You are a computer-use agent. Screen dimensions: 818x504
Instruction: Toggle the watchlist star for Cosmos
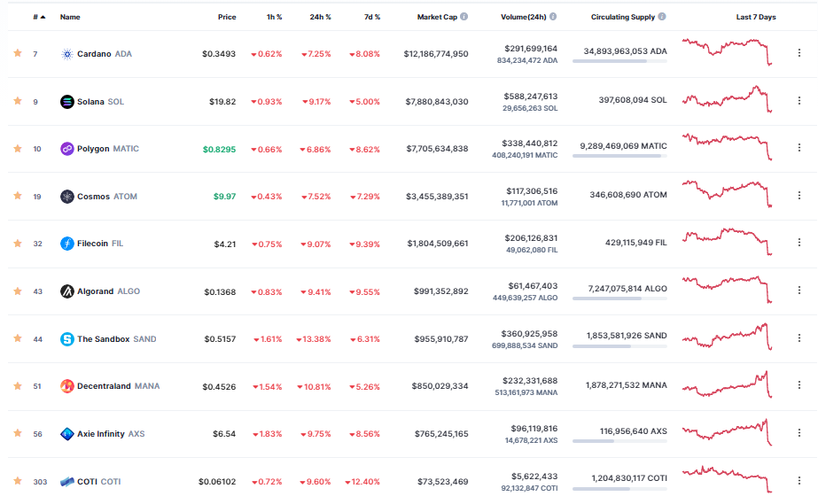[17, 197]
